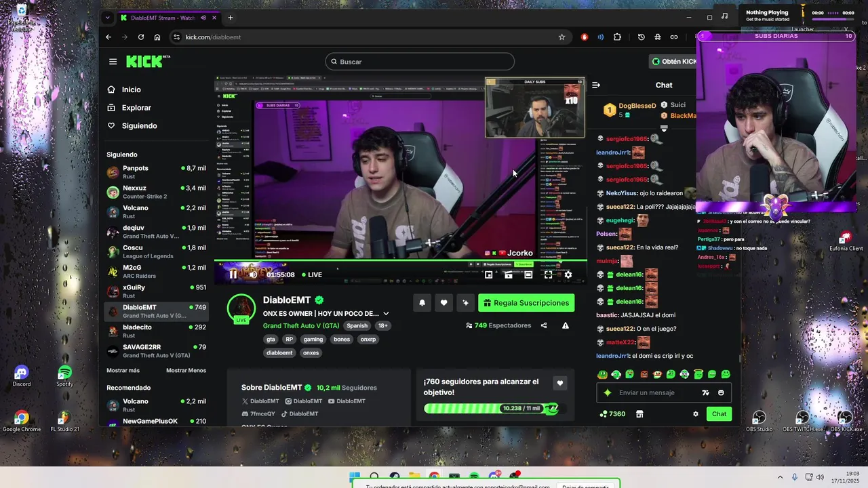
Task: Expand stream title dropdown chevron
Action: (x=386, y=314)
